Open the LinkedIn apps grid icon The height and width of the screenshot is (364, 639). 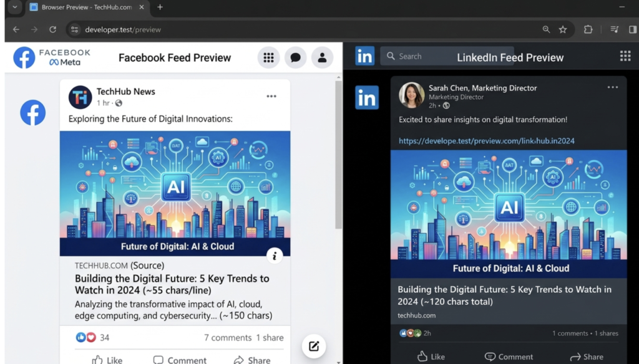(x=625, y=55)
